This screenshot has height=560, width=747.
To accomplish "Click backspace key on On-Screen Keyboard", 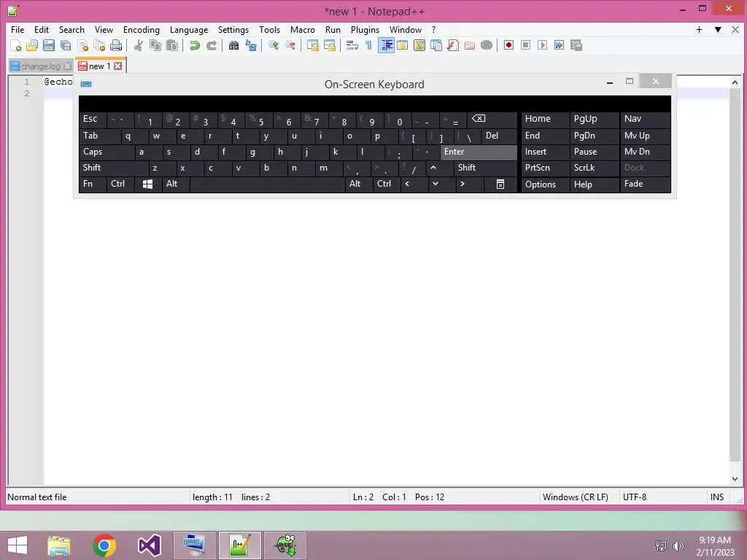I will (x=492, y=119).
